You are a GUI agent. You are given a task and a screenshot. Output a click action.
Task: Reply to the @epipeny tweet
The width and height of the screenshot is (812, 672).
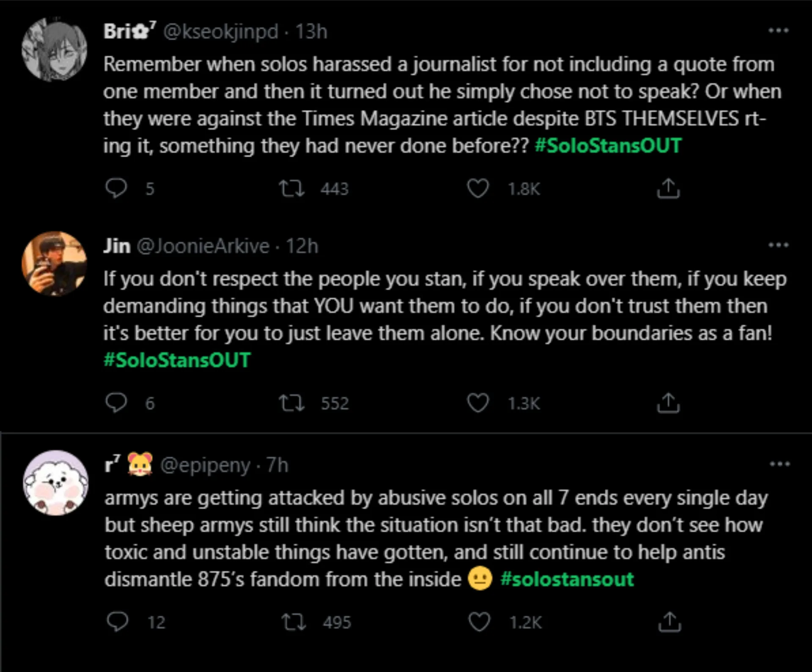click(x=117, y=622)
